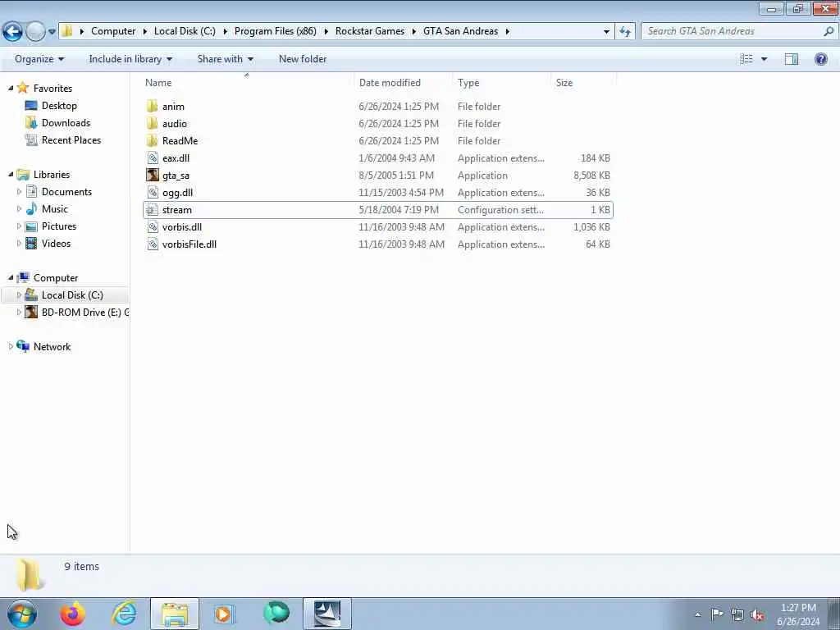Expand the BD-ROM Drive (E:) node
This screenshot has width=840, height=630.
click(20, 313)
